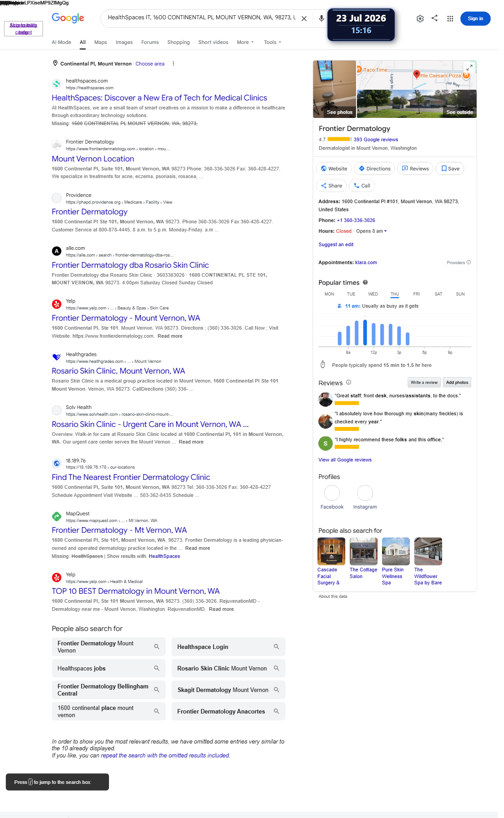Switch to Short videos tab
This screenshot has height=818, width=504.
point(213,42)
